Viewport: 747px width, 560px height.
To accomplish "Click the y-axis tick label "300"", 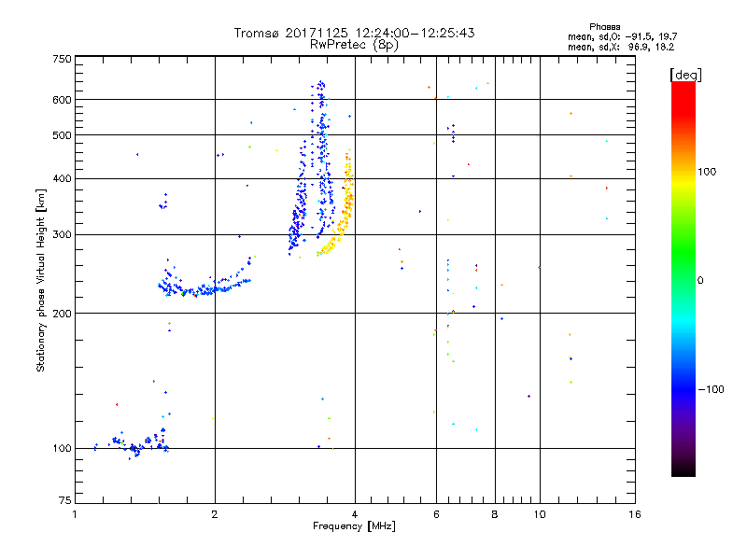I will coord(63,234).
